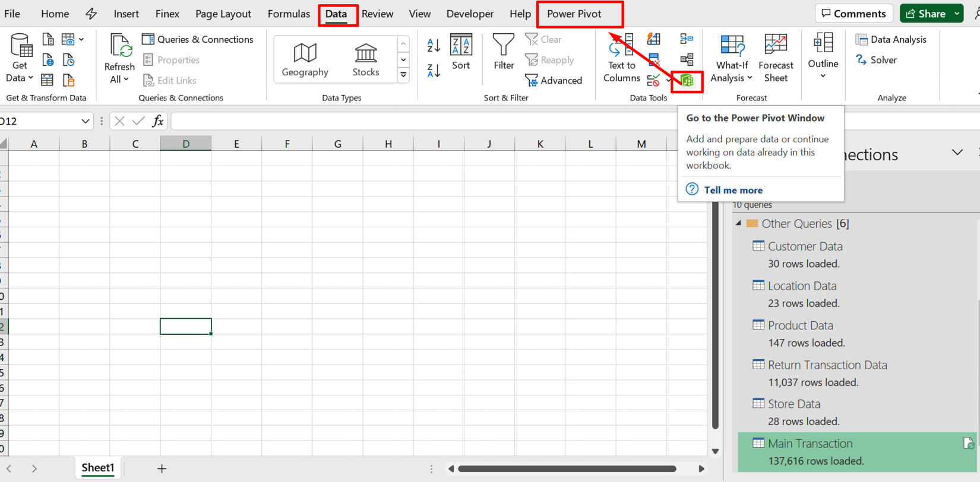Open the Share dropdown arrow
980x482 pixels.
click(957, 14)
